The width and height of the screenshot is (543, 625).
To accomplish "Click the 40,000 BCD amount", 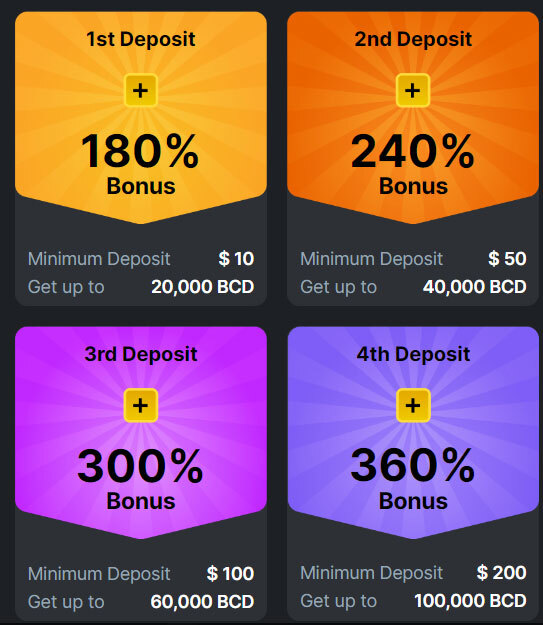I will coord(474,287).
